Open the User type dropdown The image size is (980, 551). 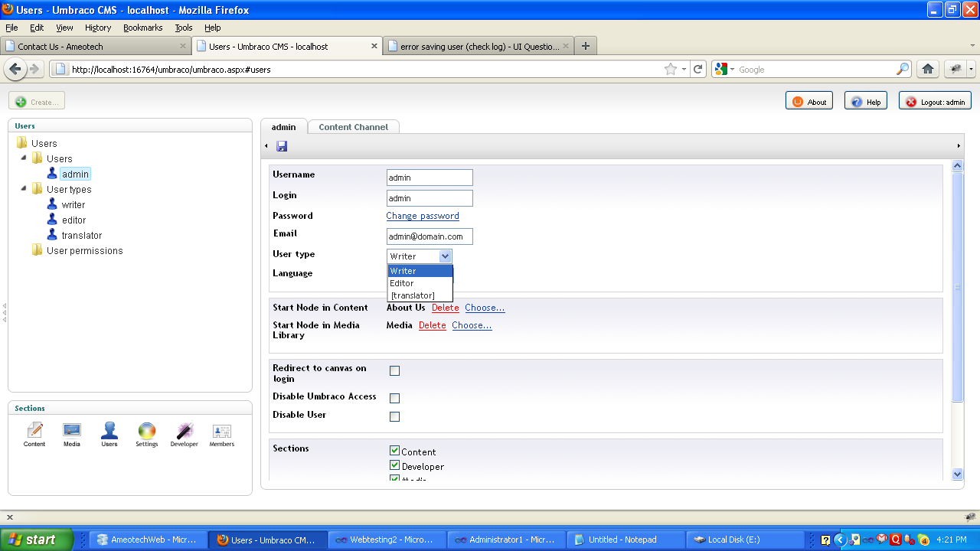click(420, 256)
